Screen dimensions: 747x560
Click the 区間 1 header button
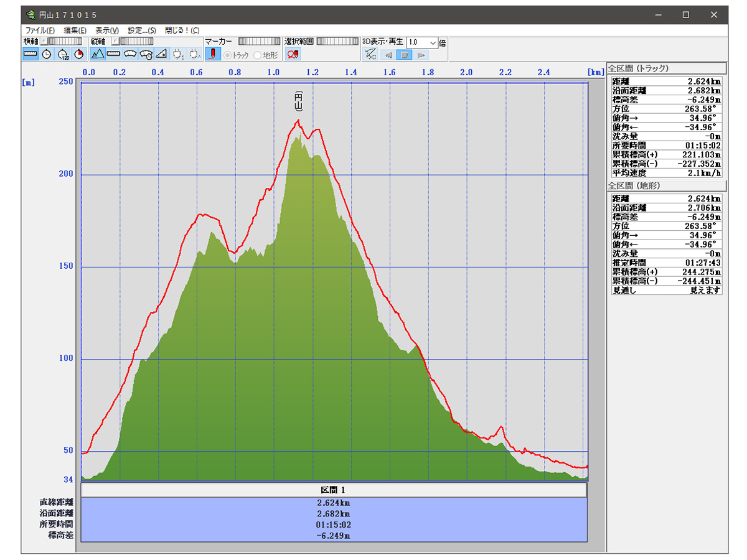point(334,490)
